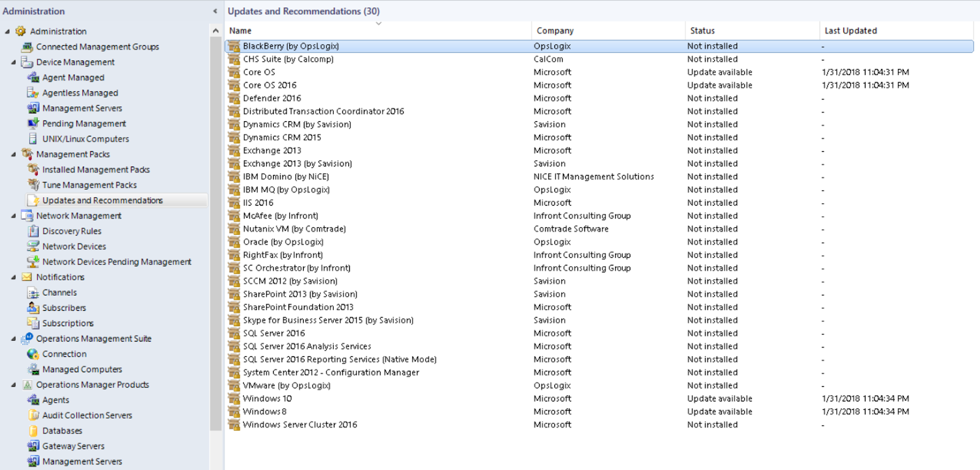Select the Defender 2016 row
Viewport: 980px width, 470px height.
click(x=599, y=98)
